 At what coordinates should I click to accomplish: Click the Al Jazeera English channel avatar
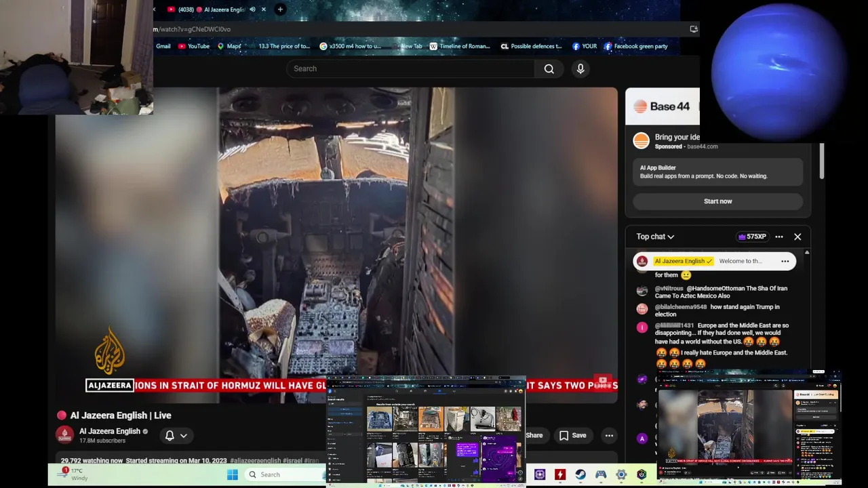[65, 434]
